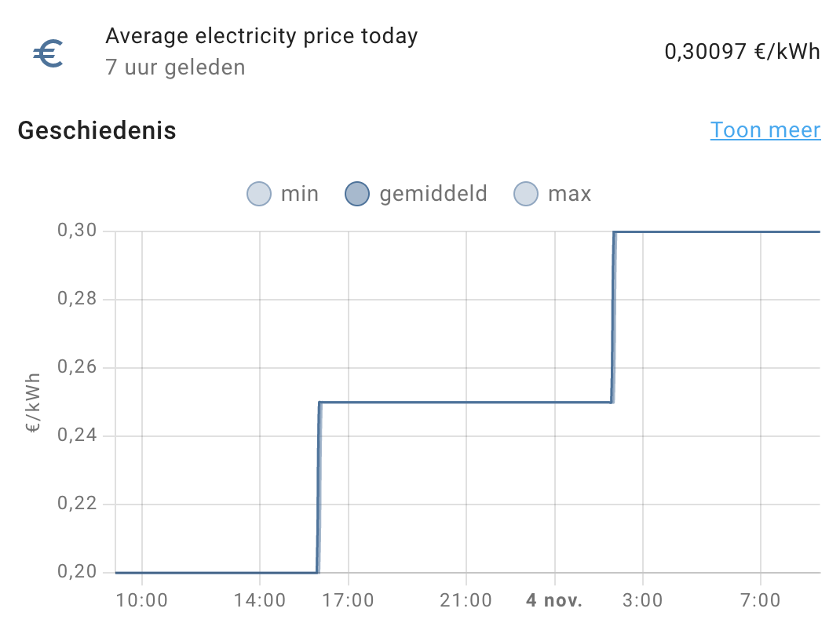Click the min legend circle icon
840x623 pixels.
(x=258, y=193)
